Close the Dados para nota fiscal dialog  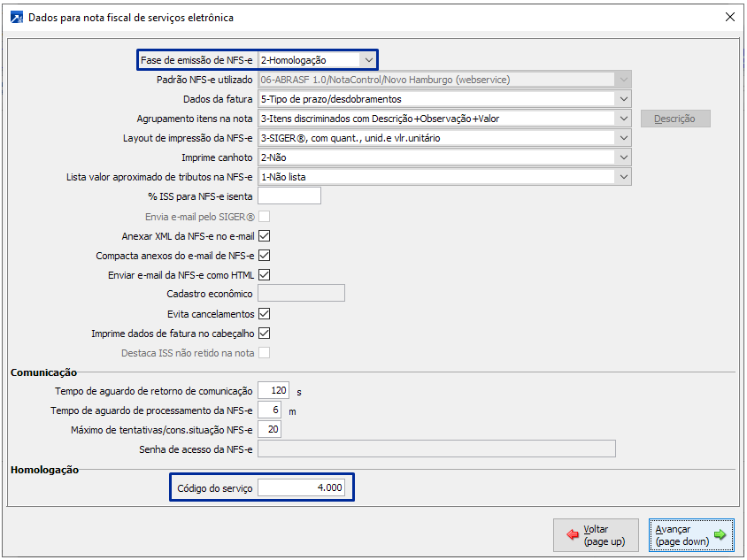(730, 17)
